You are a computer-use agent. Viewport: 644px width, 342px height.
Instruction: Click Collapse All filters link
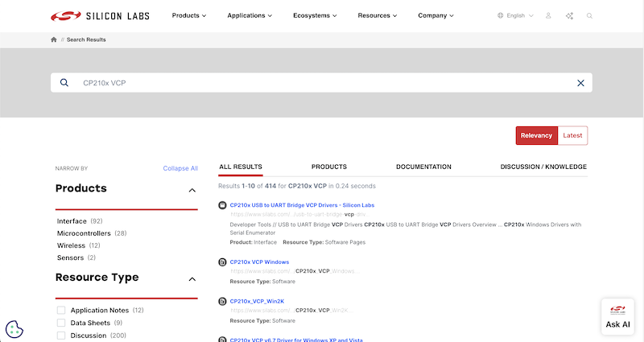coord(180,168)
